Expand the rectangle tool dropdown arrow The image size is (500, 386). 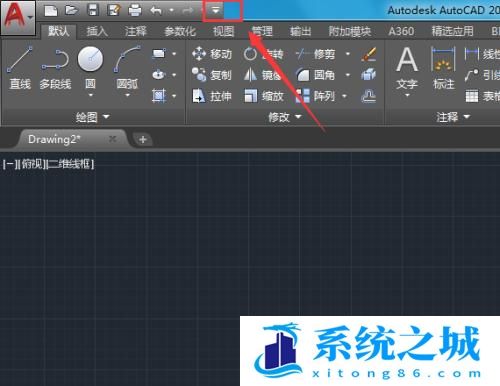(174, 54)
